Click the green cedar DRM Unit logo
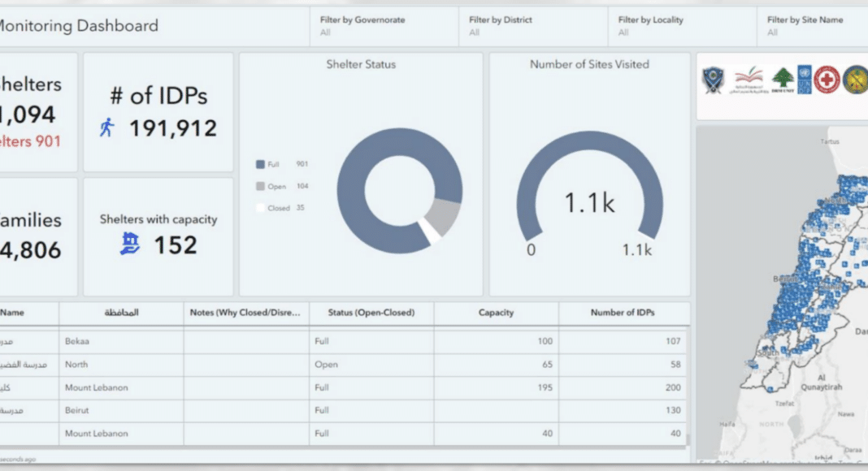 pos(783,80)
